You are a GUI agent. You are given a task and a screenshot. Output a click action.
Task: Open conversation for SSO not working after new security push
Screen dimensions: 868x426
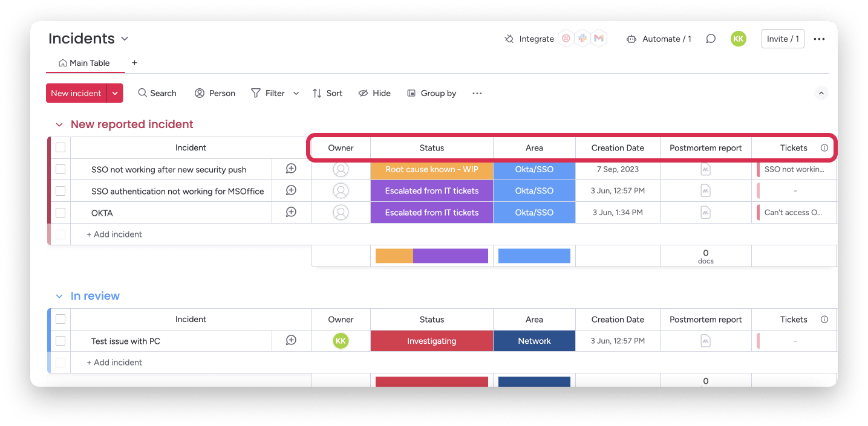click(x=291, y=169)
